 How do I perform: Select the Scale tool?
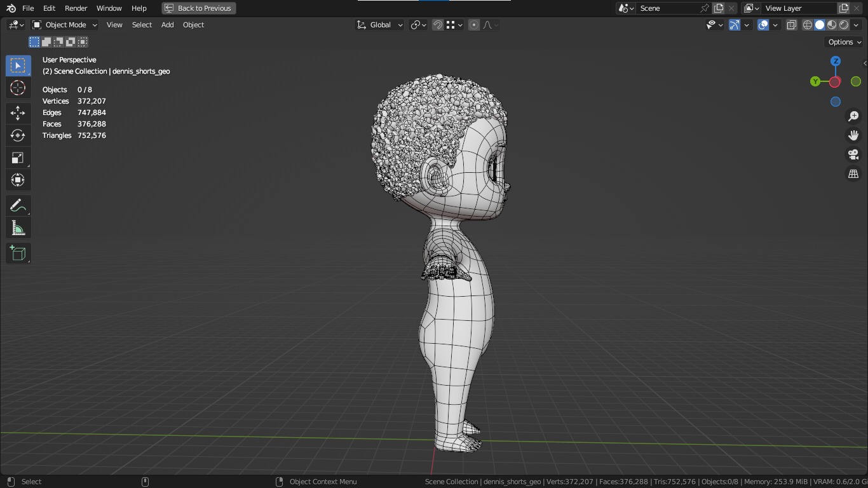coord(18,158)
